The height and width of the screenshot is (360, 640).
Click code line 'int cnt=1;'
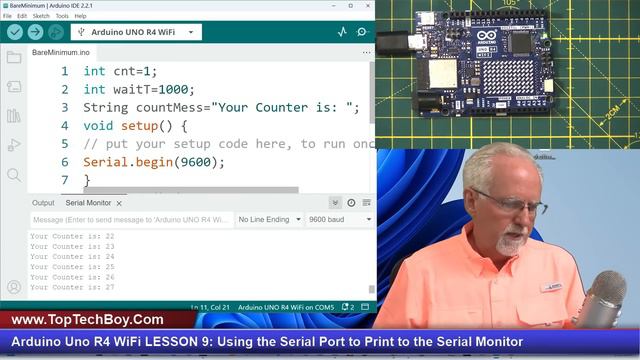[x=120, y=71]
